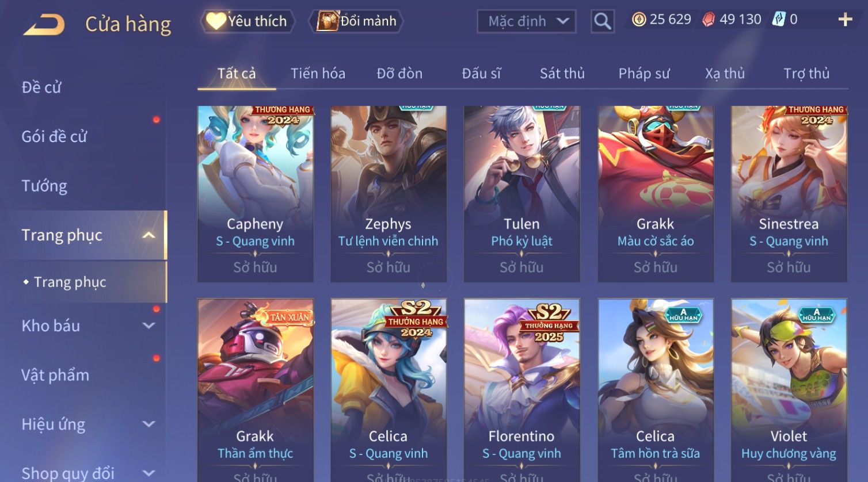Click the gold coin currency icon
The image size is (868, 482).
(x=639, y=20)
